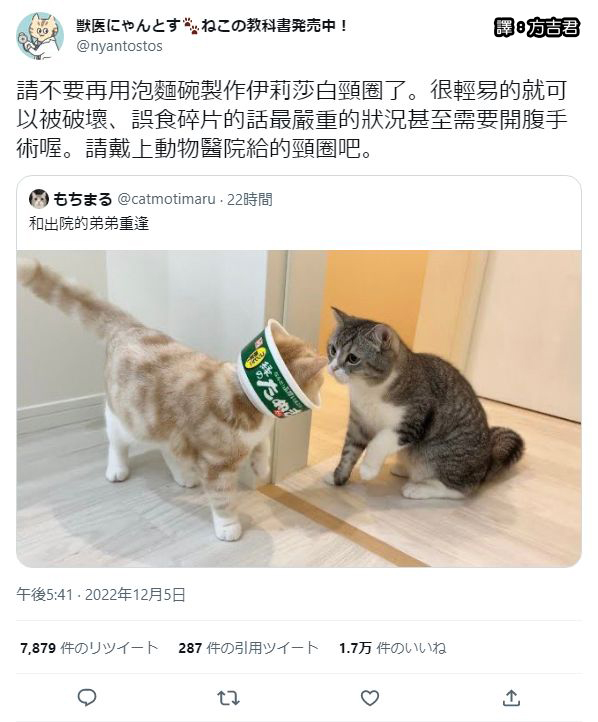View the 1.7万 likes list
The image size is (598, 722).
coord(392,648)
